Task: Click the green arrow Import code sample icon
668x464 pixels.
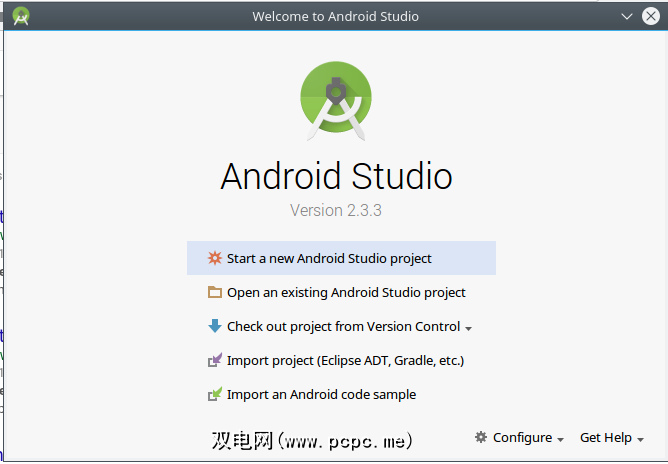Action: pos(215,394)
